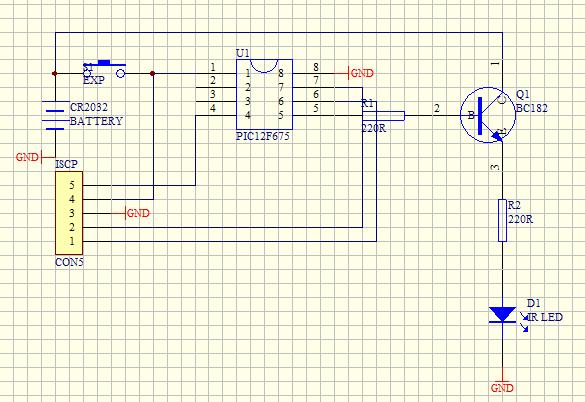Click the top wire to the collector

pyautogui.click(x=279, y=32)
